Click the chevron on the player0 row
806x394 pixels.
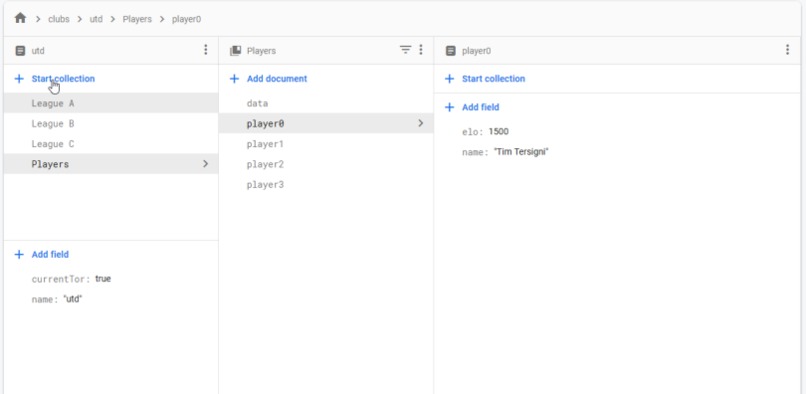click(420, 123)
